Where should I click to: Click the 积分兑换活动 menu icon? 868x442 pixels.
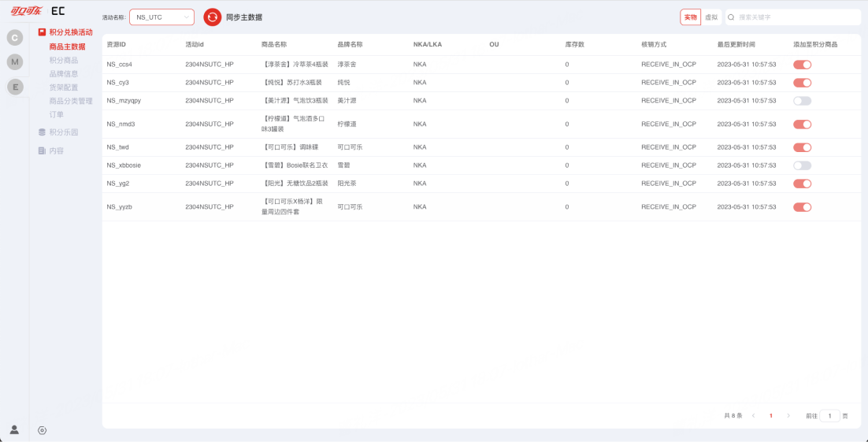click(42, 32)
